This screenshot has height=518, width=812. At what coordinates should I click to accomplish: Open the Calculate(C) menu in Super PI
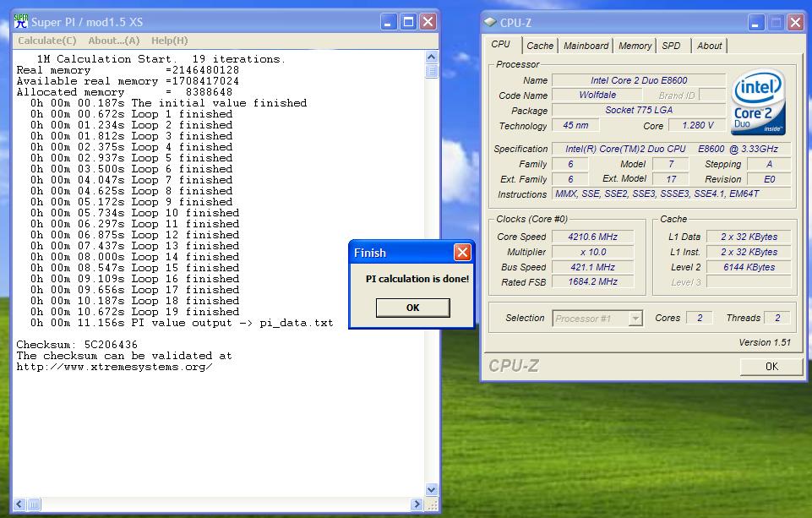47,41
